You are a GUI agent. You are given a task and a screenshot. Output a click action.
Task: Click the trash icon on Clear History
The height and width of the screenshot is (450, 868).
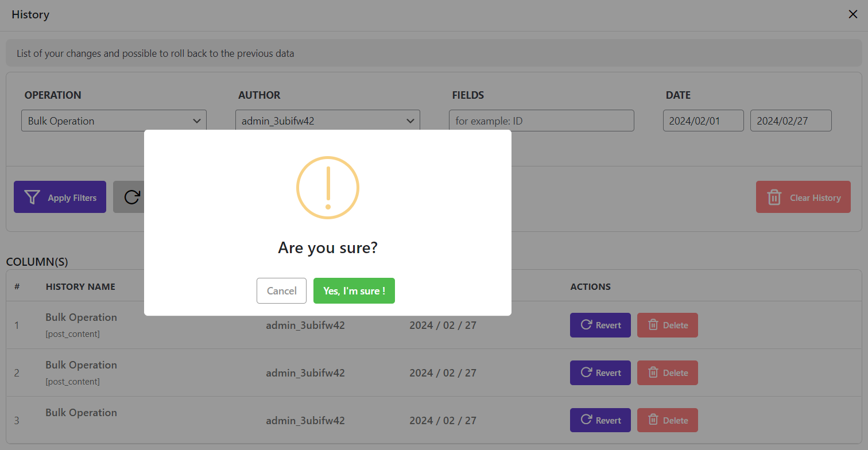[774, 197]
